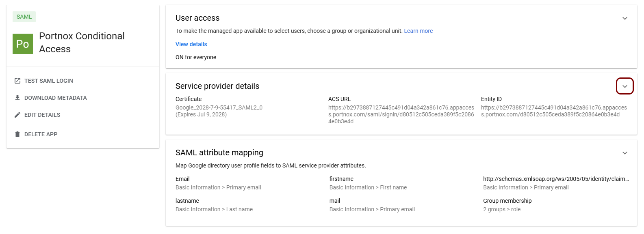Screen dimensions: 644x234
Task: Click the green SAML badge
Action: (24, 17)
